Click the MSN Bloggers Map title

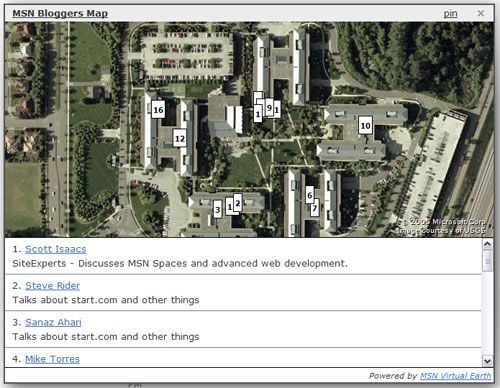tap(60, 13)
